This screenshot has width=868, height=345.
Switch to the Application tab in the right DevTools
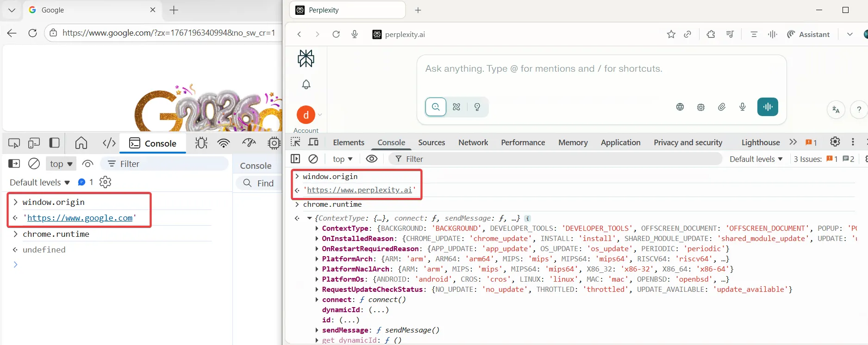click(x=621, y=142)
